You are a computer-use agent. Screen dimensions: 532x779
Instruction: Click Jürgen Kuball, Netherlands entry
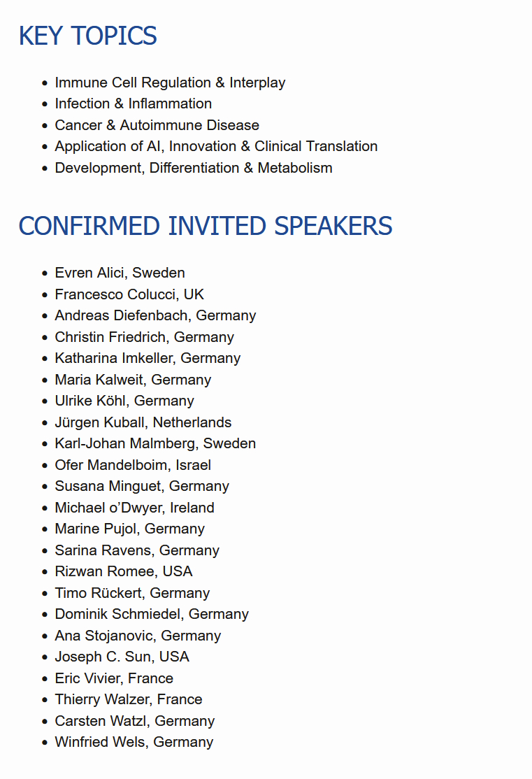[x=143, y=422]
